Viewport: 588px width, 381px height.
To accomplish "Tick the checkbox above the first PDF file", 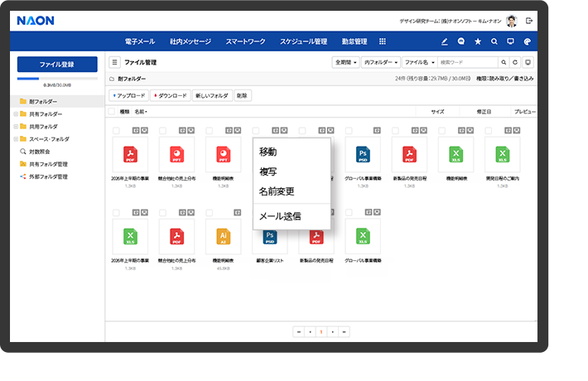I will 116,130.
